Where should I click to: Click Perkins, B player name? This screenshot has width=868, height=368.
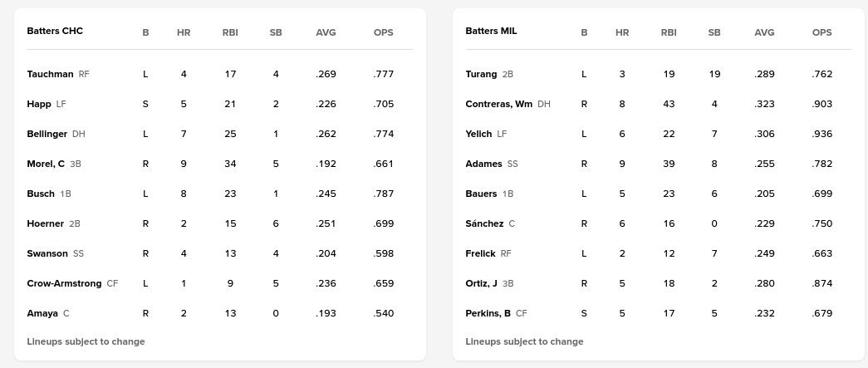tap(488, 313)
